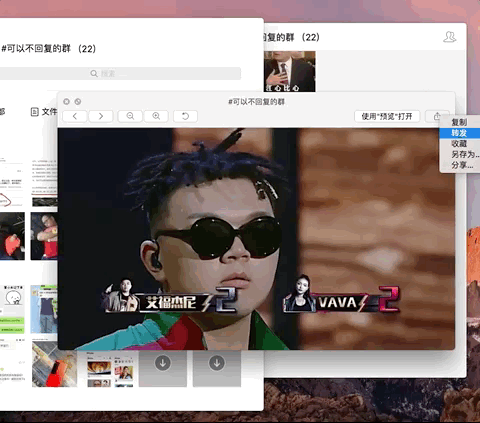Open image with Preview app button
The height and width of the screenshot is (423, 480).
387,116
